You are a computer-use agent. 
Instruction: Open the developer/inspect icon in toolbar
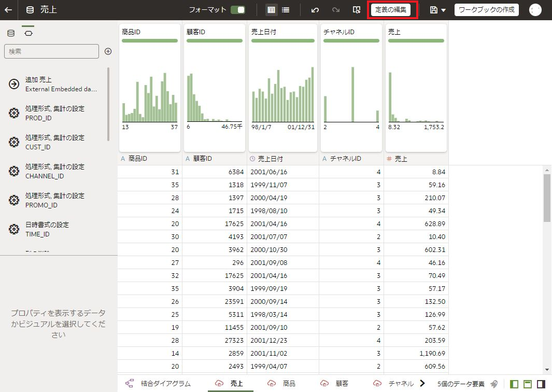coord(357,10)
